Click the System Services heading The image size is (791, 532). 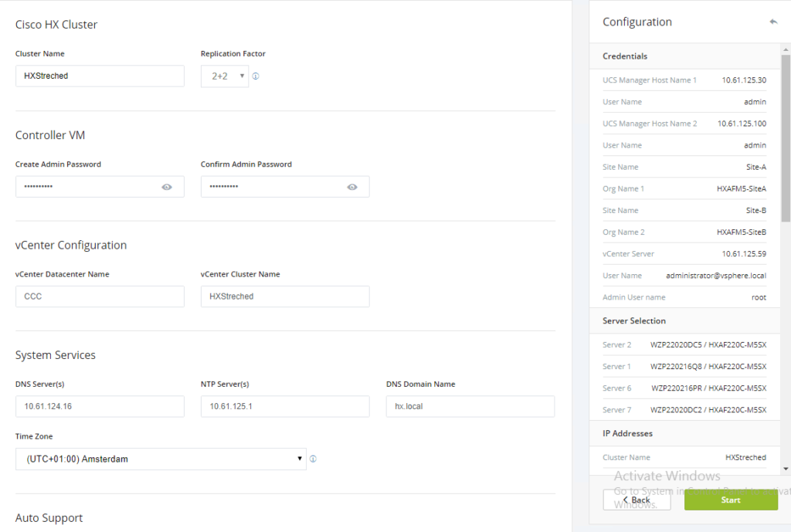click(x=56, y=355)
